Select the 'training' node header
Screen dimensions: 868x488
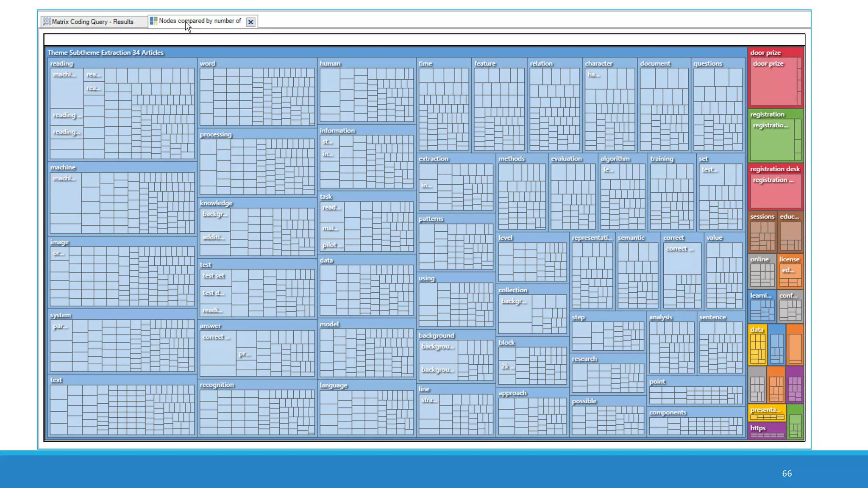(662, 159)
